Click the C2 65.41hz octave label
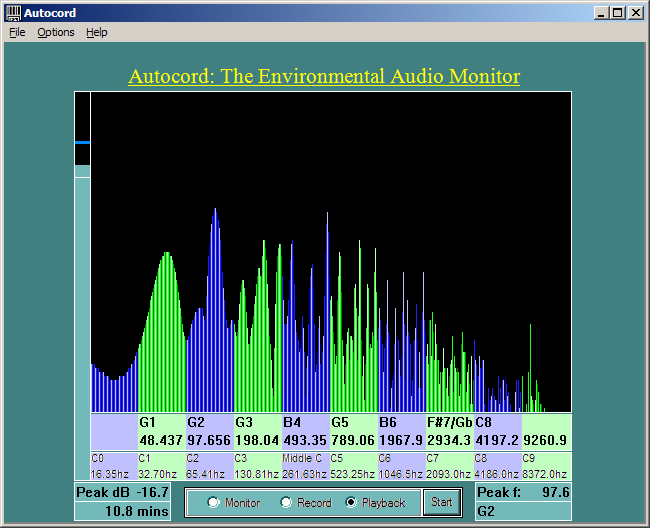 [210, 466]
